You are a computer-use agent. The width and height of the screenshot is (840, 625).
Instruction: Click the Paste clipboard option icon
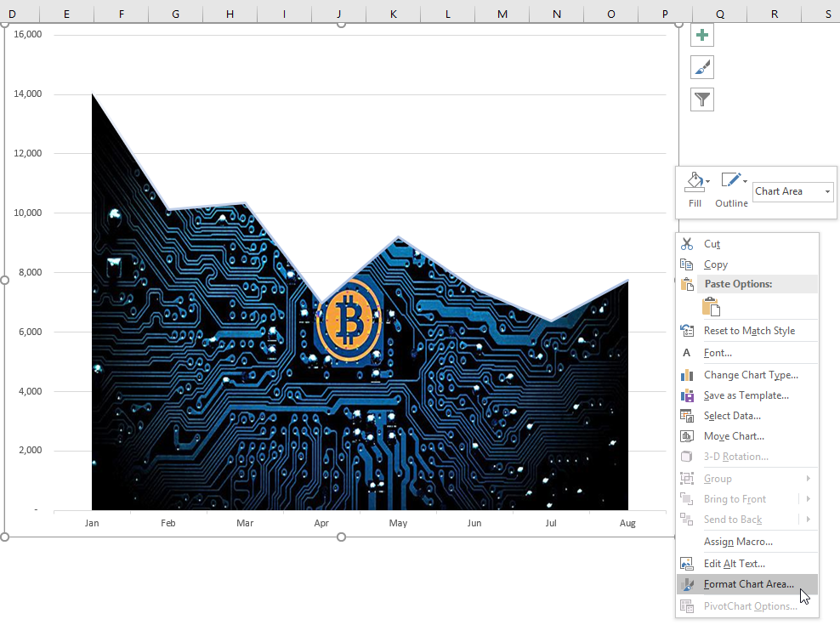pyautogui.click(x=711, y=307)
